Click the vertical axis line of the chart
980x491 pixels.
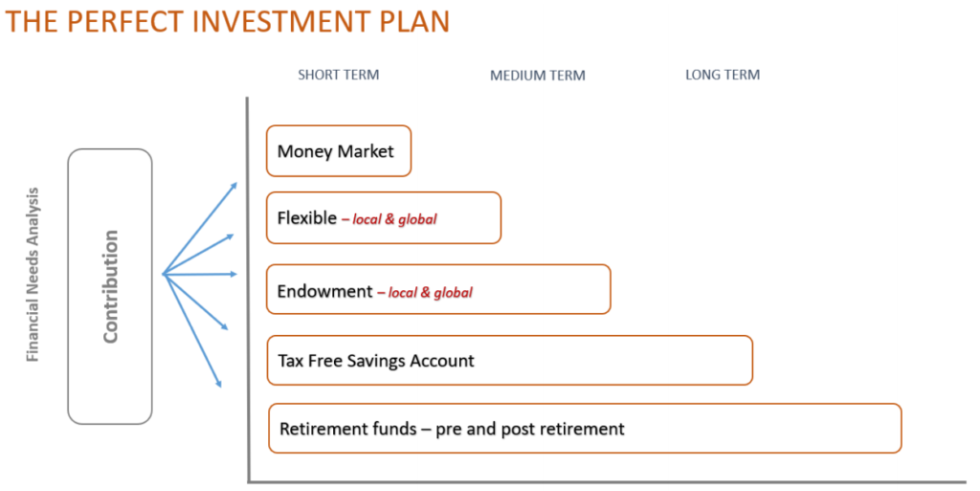click(x=248, y=287)
